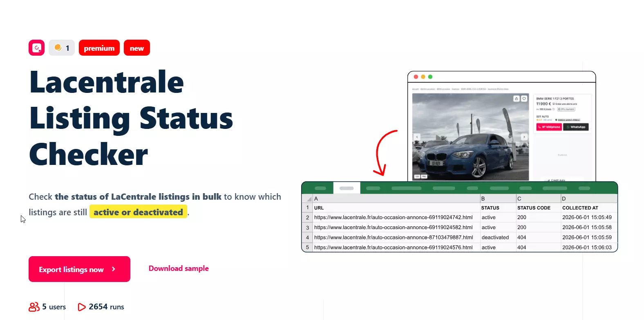Click status code 200 in row 3
644x320 pixels.
(522, 227)
